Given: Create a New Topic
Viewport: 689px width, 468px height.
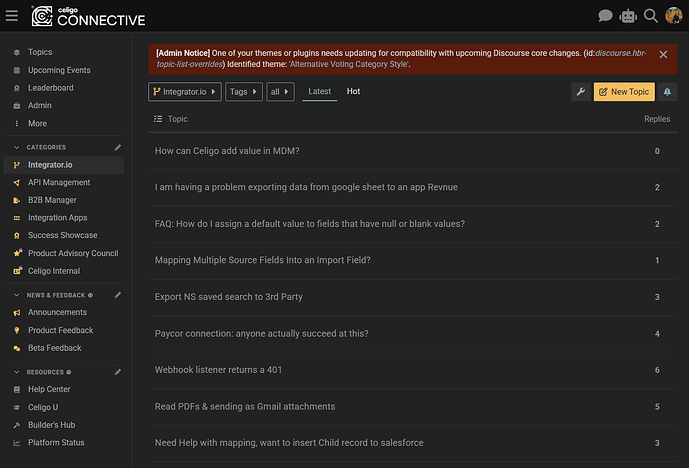Looking at the screenshot, I should (x=624, y=91).
